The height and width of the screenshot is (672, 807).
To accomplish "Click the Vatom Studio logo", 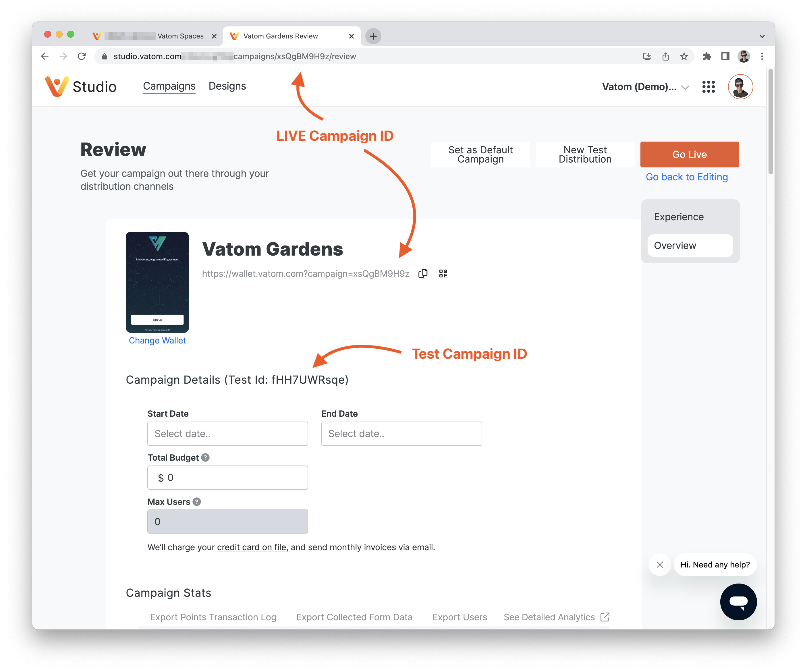I will [81, 86].
